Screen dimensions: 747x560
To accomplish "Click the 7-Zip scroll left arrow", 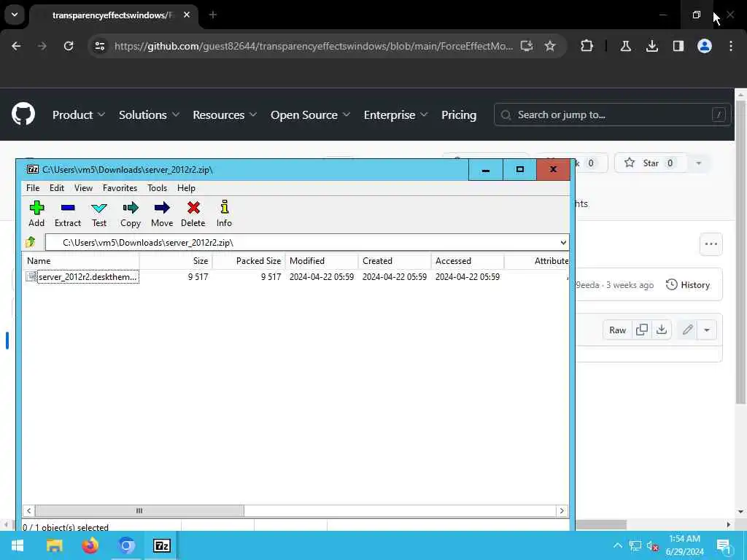I will pos(28,510).
